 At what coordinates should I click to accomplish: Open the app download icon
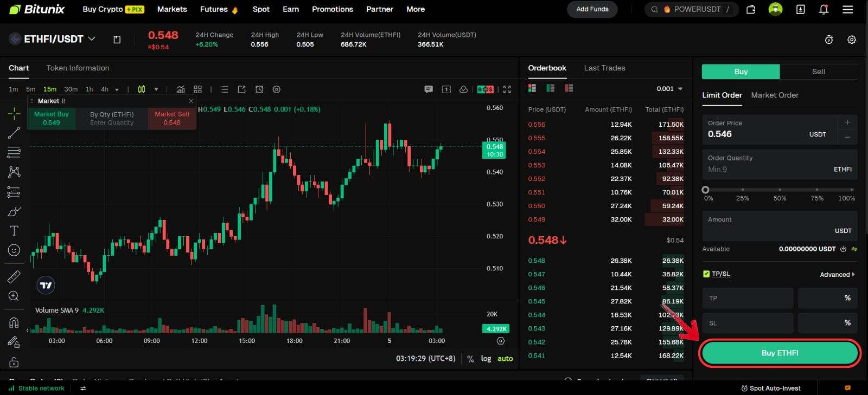click(x=800, y=9)
